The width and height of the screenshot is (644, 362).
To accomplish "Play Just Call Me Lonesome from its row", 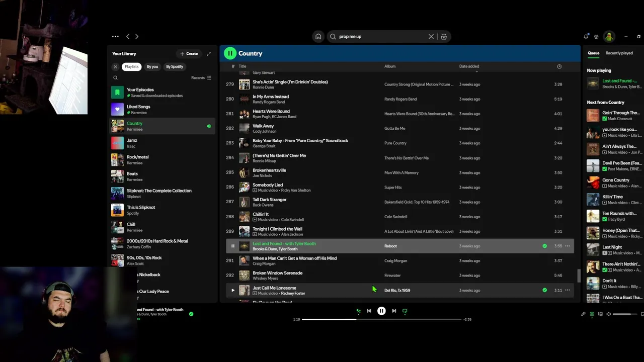I will 232,290.
